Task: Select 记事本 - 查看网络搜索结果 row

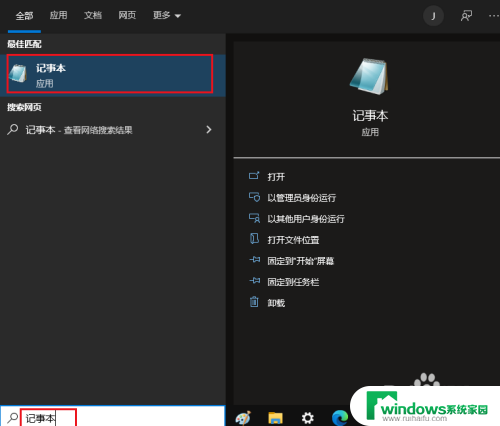Action: pyautogui.click(x=113, y=130)
